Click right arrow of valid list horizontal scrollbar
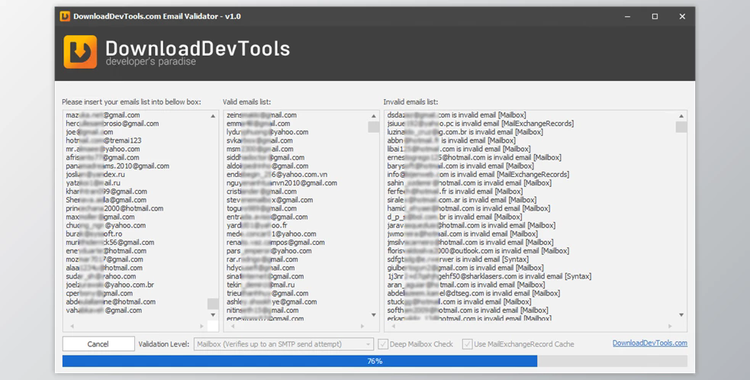Image resolution: width=750 pixels, height=380 pixels. click(362, 326)
